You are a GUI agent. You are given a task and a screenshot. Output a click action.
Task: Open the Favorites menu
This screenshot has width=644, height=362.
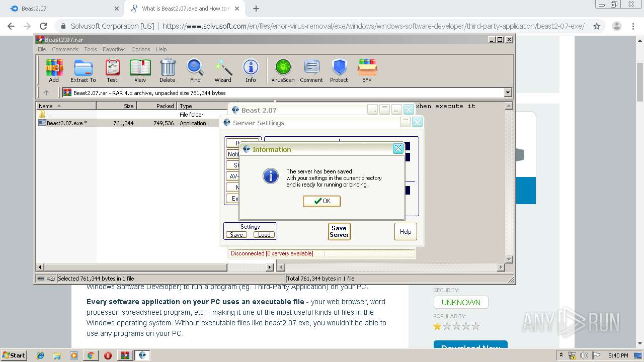coord(114,49)
